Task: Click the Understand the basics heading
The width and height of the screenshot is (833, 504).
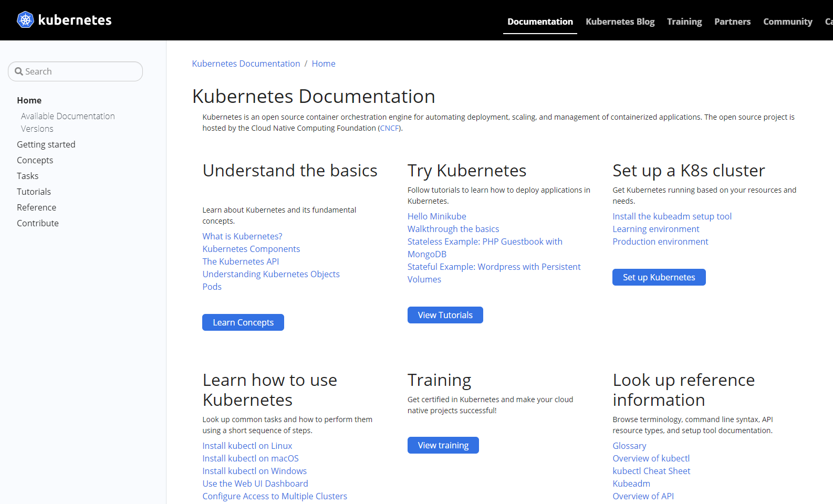Action: [290, 171]
